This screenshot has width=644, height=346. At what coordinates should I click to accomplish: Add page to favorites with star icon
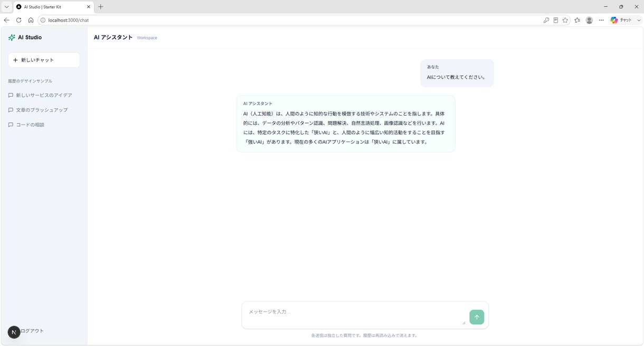(x=565, y=20)
